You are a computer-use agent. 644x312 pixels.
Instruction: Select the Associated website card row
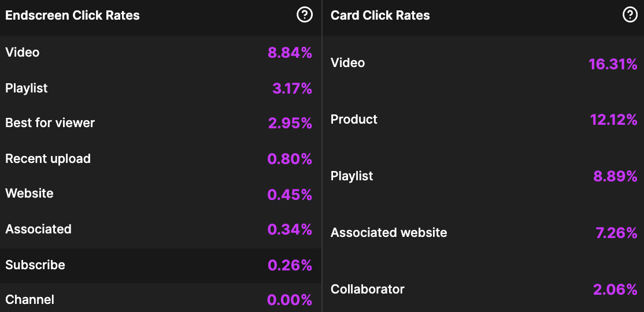(483, 233)
